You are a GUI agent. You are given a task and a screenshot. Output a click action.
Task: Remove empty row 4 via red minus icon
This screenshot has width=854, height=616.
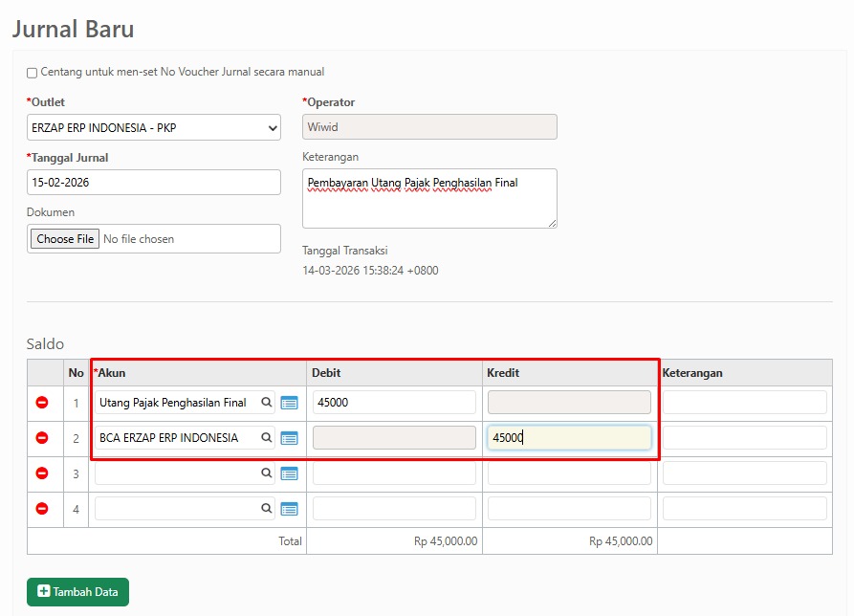(42, 509)
